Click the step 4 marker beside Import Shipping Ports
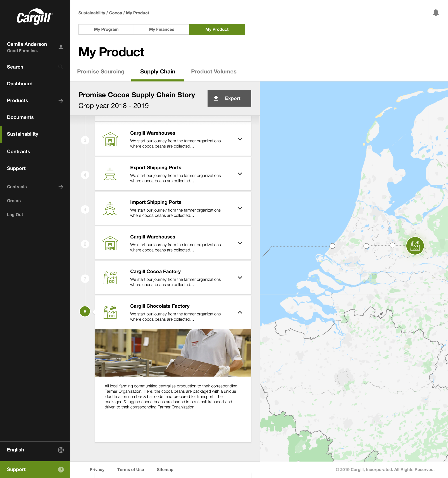 click(85, 209)
